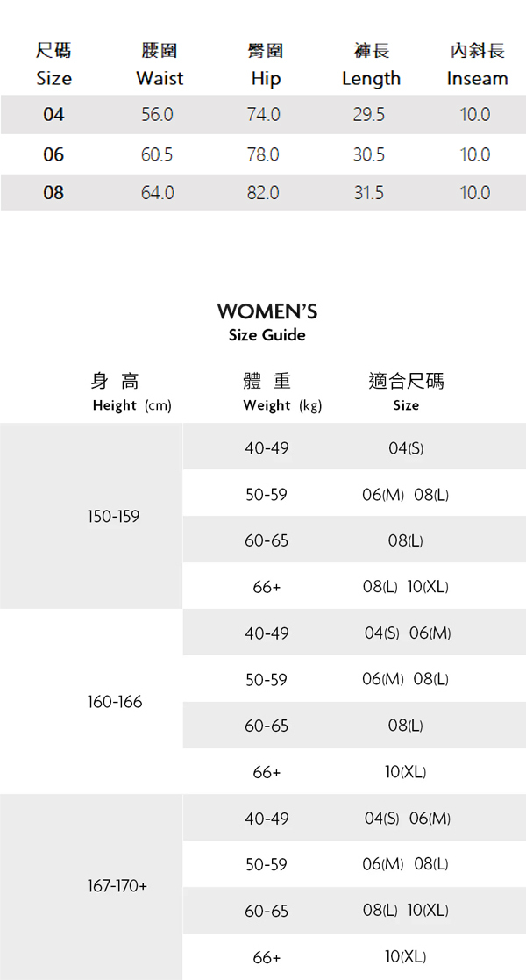Click the 60.5 waist measurement
Viewport: 526px width, 980px height.
(x=158, y=154)
